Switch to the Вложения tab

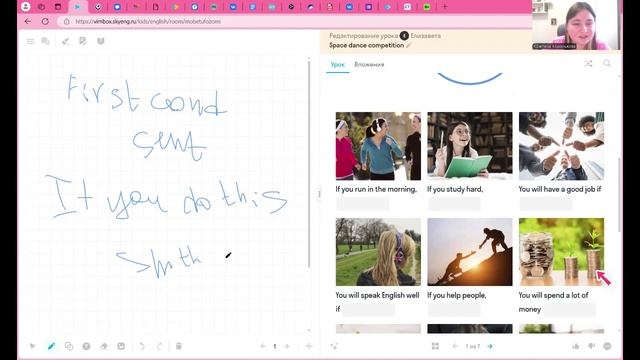[x=369, y=64]
